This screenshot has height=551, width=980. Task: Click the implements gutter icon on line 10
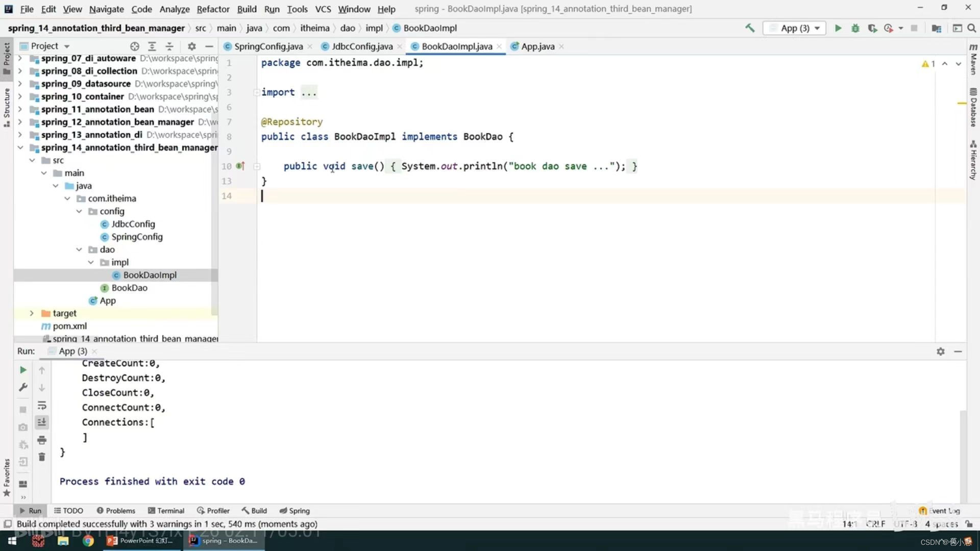[240, 166]
